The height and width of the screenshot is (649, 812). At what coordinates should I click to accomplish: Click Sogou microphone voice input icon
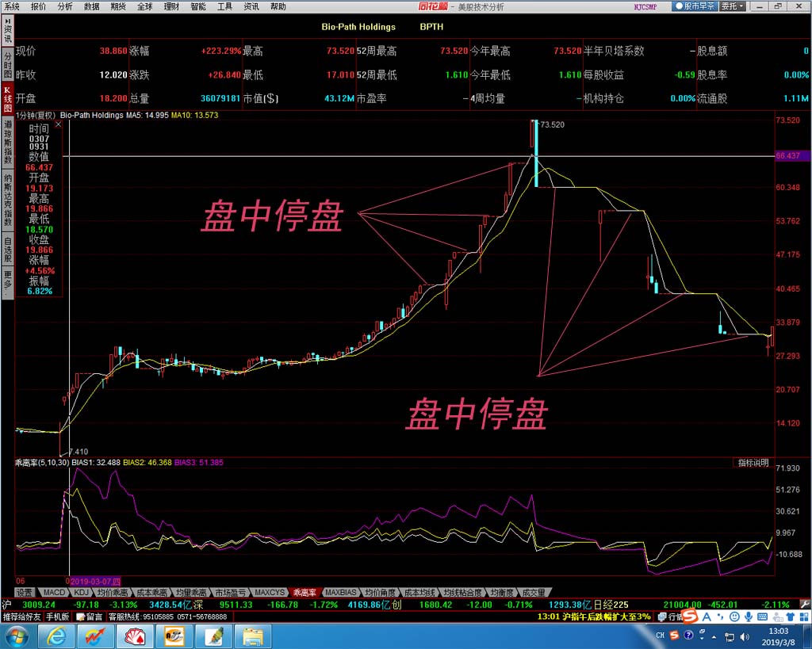(748, 617)
